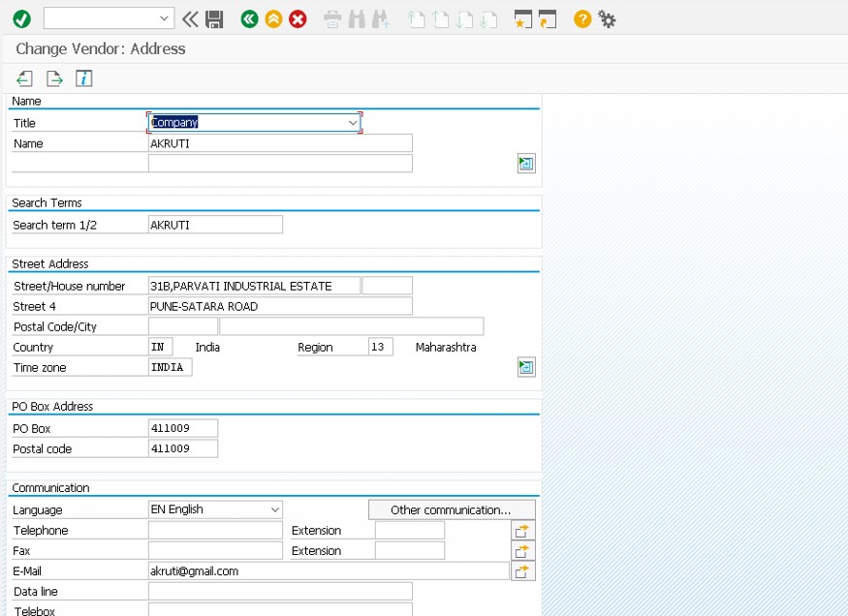
Task: Click the green Back icon
Action: click(249, 19)
